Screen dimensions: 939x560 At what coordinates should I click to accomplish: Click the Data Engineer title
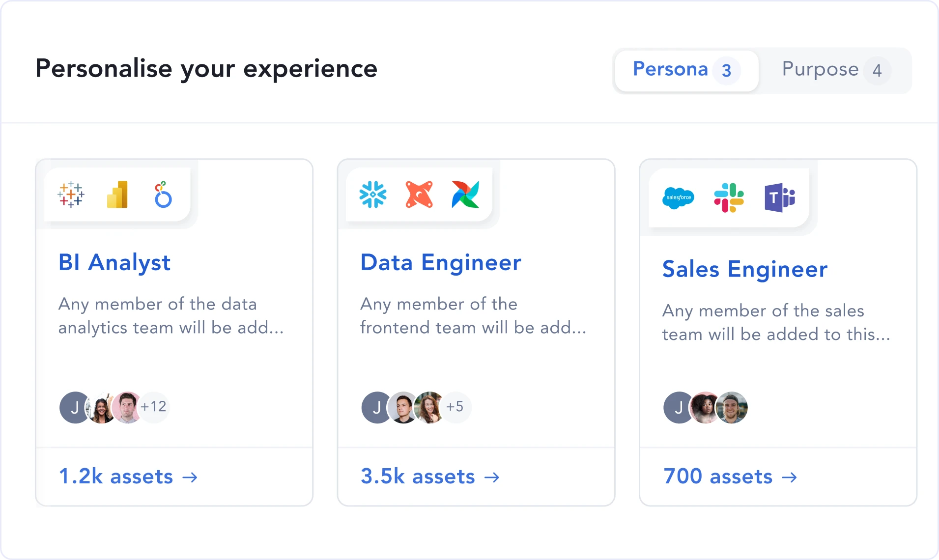pyautogui.click(x=441, y=262)
